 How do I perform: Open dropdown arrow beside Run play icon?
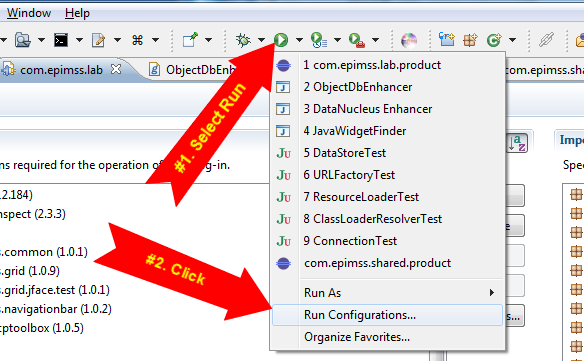point(299,40)
